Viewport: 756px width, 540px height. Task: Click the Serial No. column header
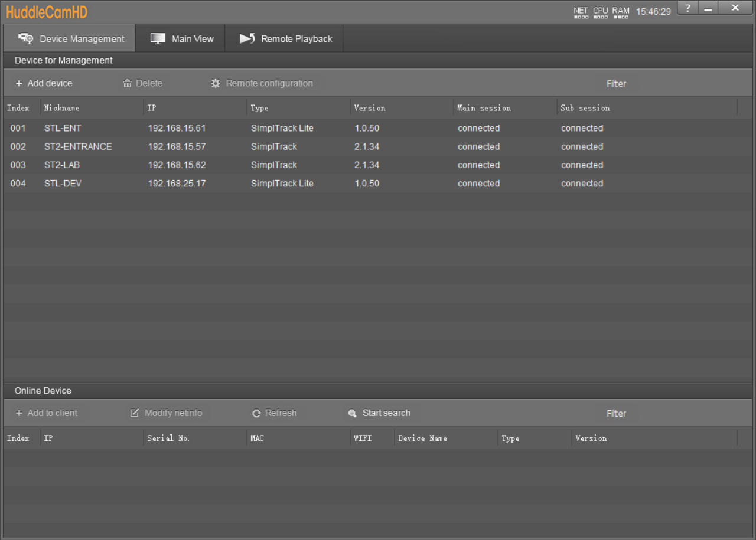click(x=195, y=438)
